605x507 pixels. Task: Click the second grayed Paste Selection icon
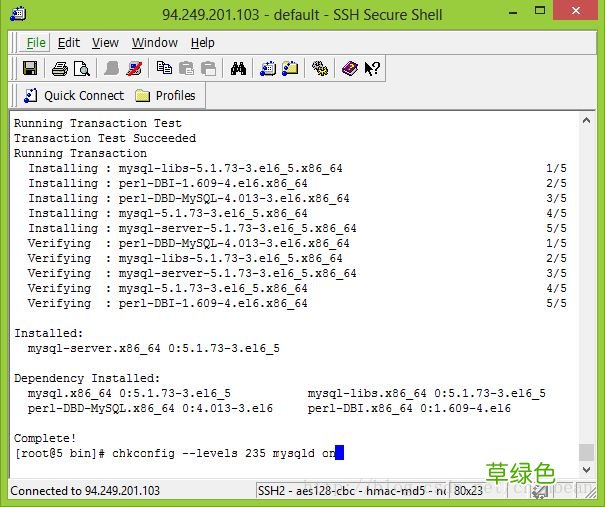[208, 69]
